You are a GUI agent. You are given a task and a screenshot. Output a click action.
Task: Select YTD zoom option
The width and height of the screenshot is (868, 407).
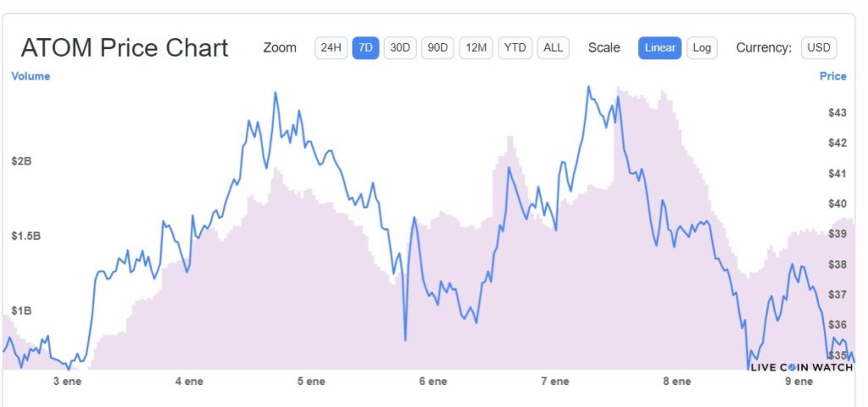point(515,47)
